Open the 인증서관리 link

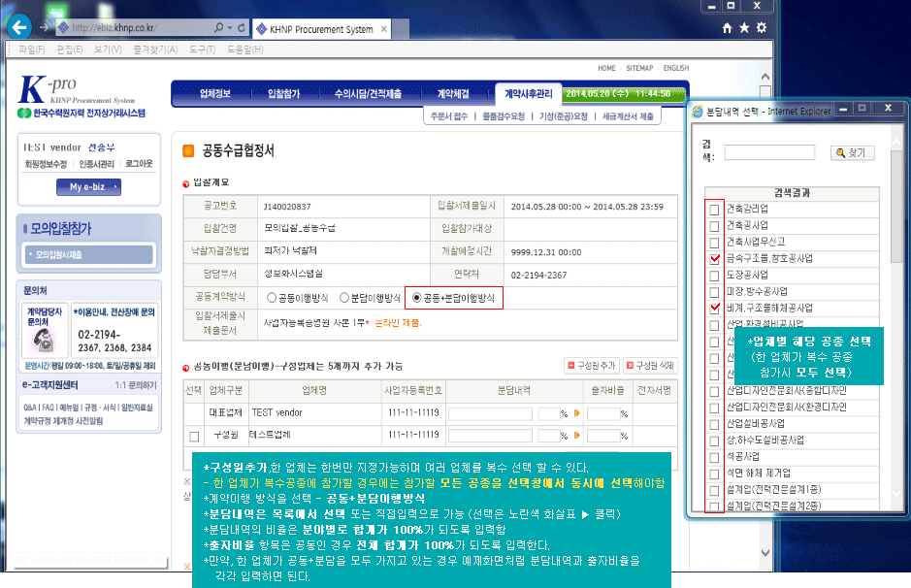[x=96, y=164]
